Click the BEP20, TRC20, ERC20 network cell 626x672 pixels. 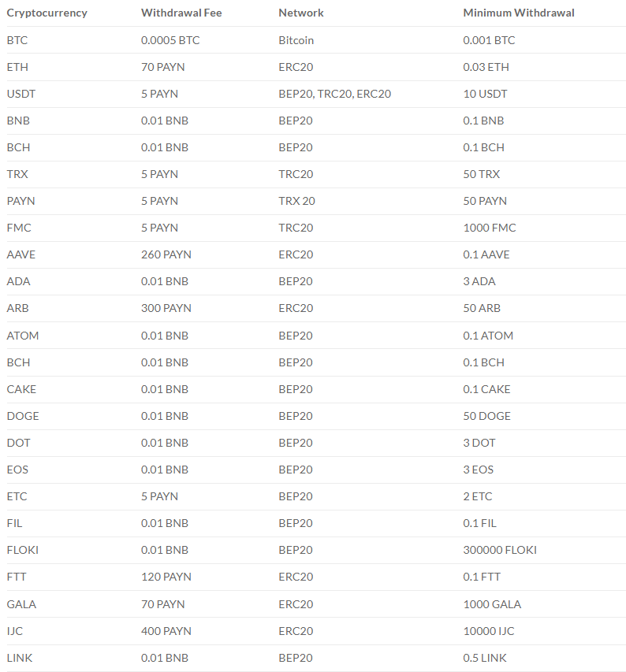click(x=335, y=94)
